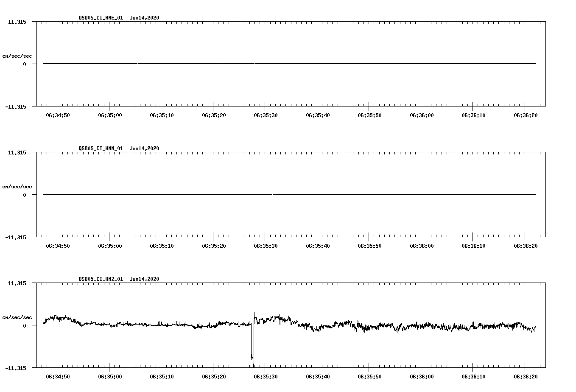Click the QSD05_CI_HNN_01 chart title
This screenshot has width=576, height=392.
(x=119, y=148)
